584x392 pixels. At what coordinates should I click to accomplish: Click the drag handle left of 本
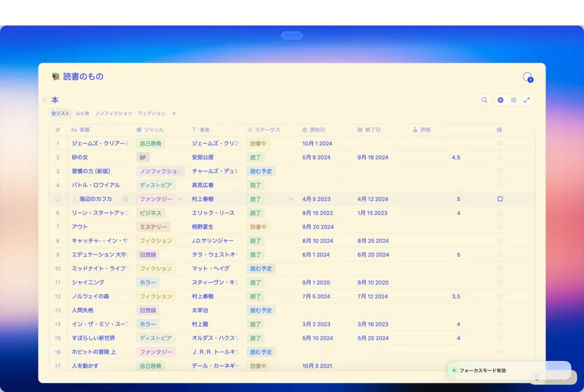tap(44, 100)
